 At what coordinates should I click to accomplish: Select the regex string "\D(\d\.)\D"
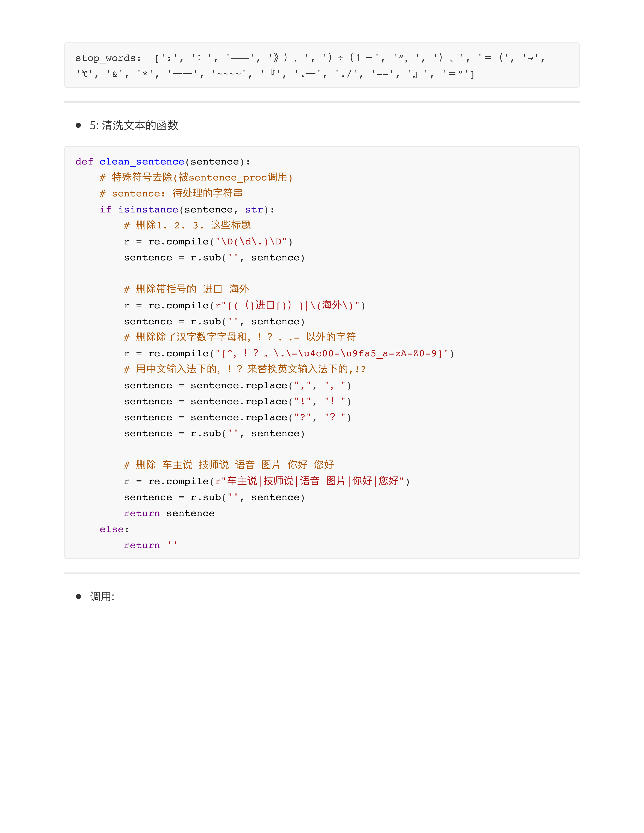click(x=252, y=241)
